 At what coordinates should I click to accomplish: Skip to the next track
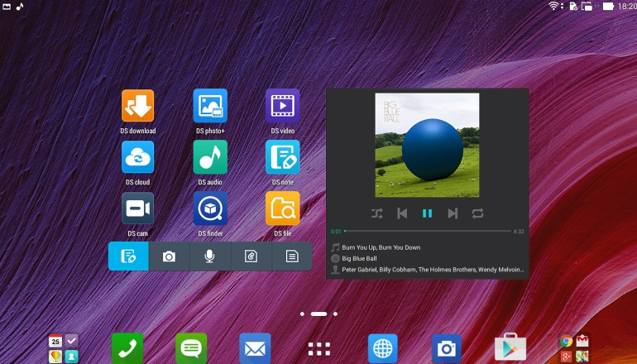[453, 213]
